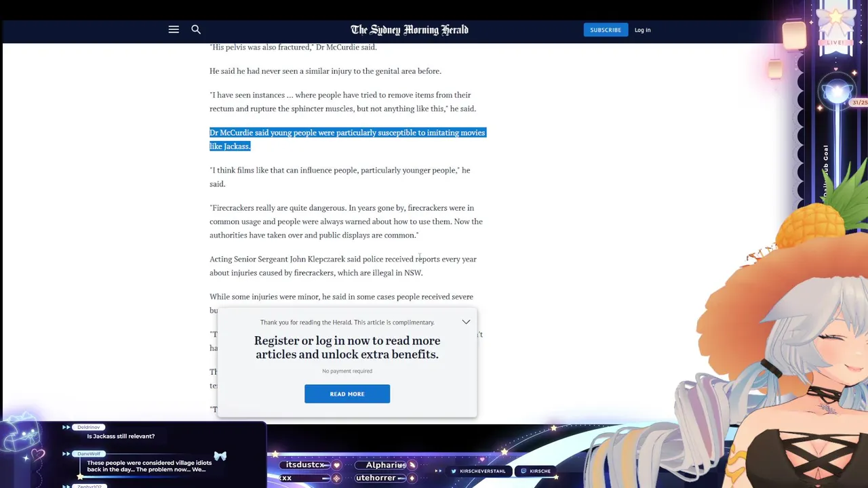Click the Twitch KIRSCHE badge

(536, 471)
